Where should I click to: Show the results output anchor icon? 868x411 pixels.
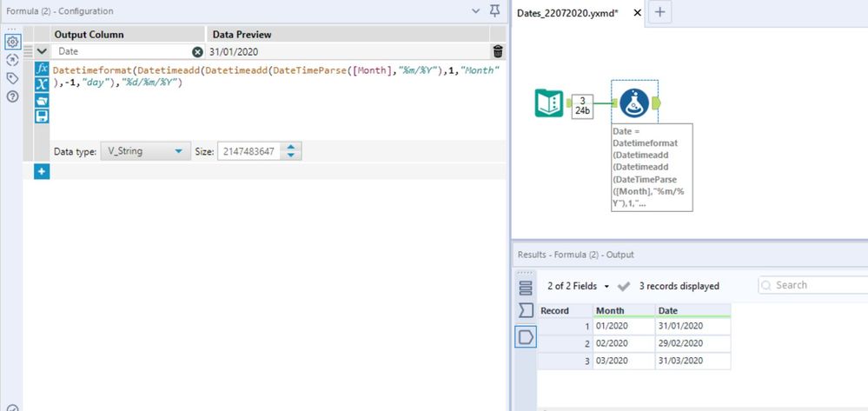point(526,336)
